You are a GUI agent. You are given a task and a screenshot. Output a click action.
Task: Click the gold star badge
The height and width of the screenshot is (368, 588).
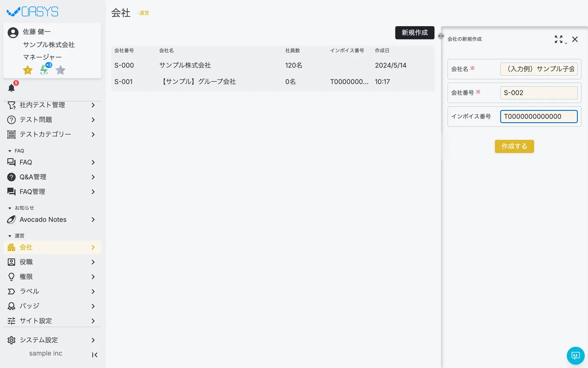point(28,70)
